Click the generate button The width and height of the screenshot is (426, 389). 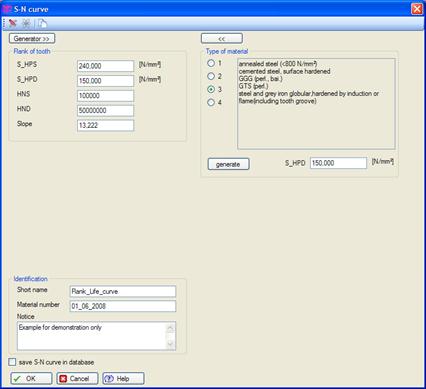[x=228, y=164]
